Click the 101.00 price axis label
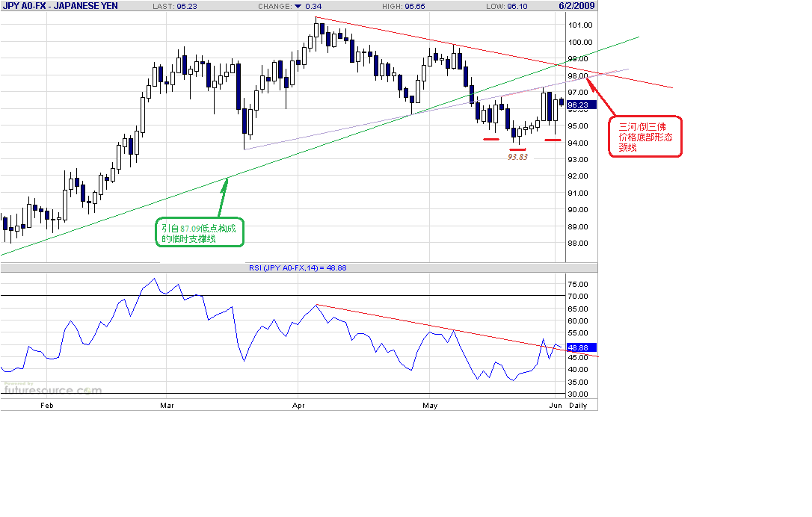The image size is (812, 517). (x=580, y=25)
